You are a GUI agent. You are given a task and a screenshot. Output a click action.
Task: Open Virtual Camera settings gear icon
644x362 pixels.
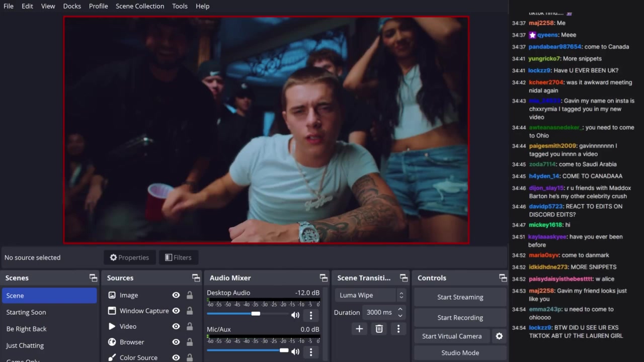(x=499, y=336)
